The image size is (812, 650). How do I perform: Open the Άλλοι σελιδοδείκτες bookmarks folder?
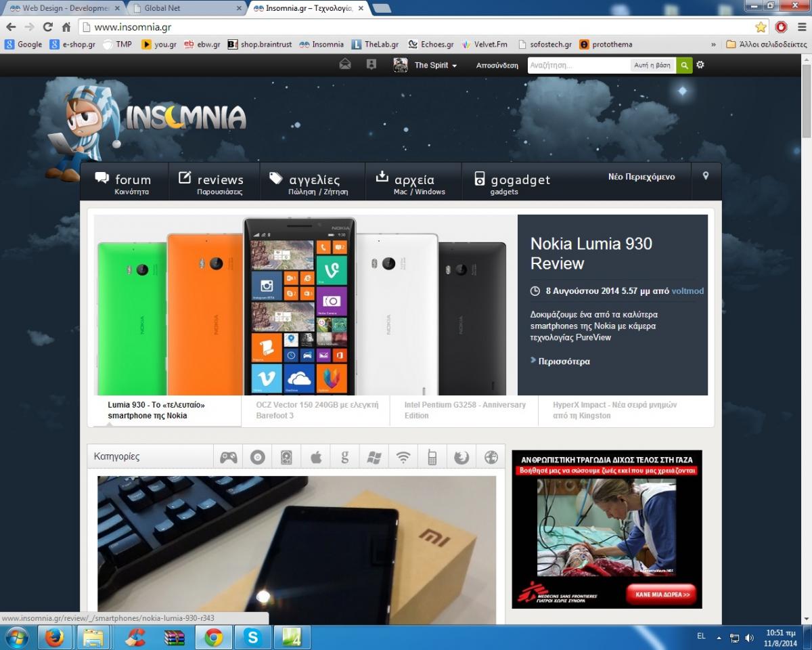tap(766, 45)
